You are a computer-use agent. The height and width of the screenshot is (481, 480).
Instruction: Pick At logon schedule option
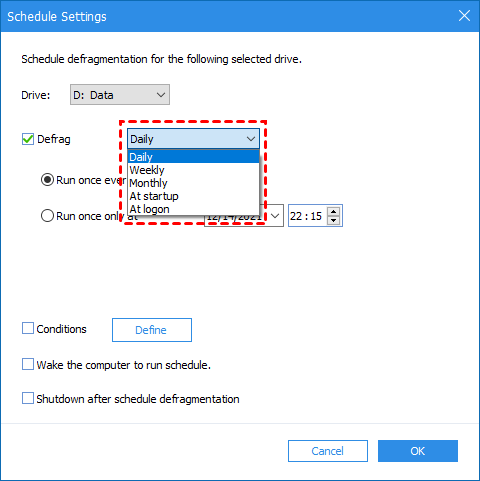tap(193, 209)
